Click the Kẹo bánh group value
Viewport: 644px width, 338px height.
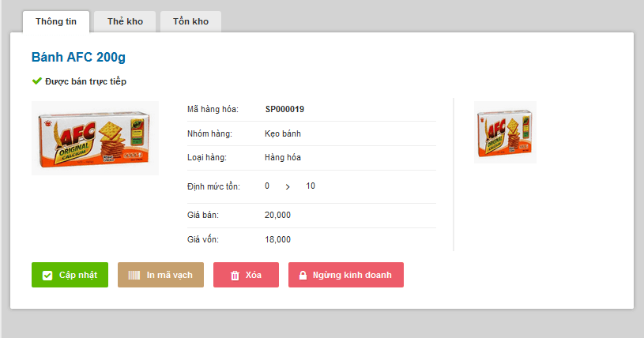click(283, 134)
